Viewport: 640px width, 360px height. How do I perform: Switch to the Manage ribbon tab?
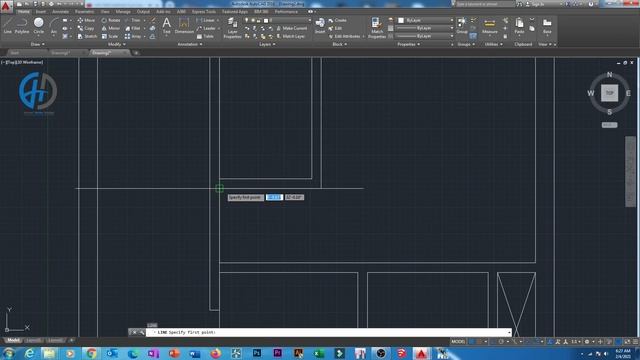[123, 11]
